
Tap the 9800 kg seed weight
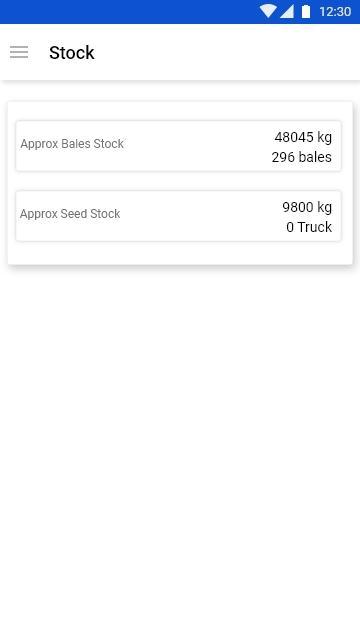(x=307, y=207)
